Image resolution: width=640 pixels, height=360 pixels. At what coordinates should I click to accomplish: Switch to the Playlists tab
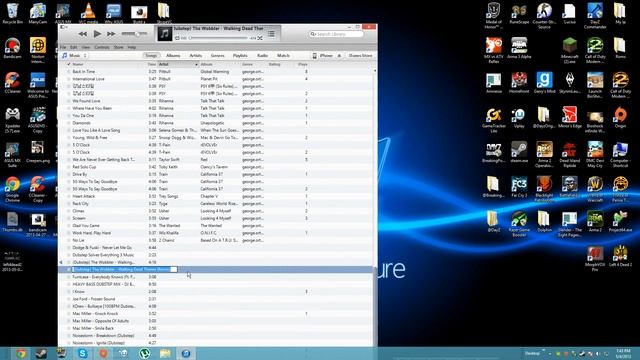coord(240,56)
